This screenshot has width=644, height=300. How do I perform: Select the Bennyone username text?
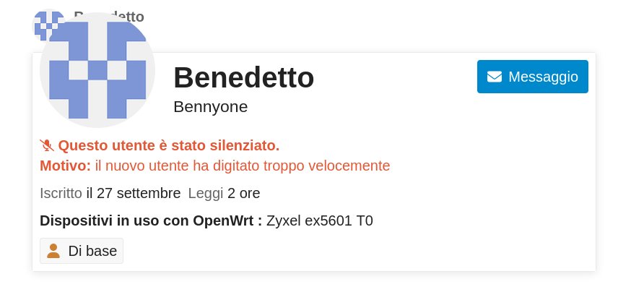tap(210, 106)
